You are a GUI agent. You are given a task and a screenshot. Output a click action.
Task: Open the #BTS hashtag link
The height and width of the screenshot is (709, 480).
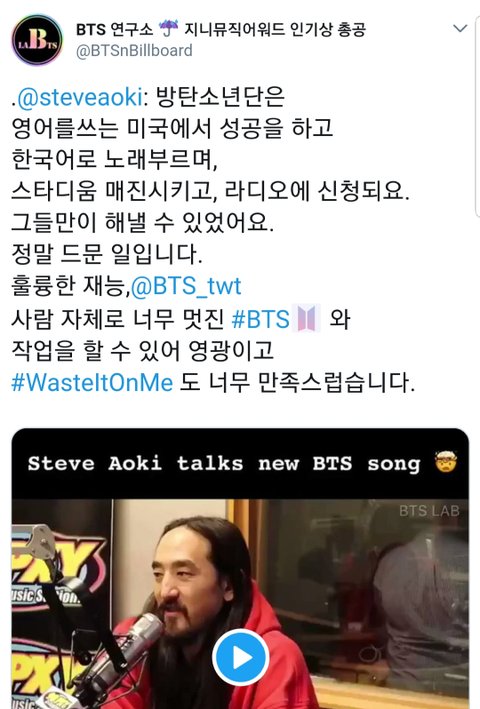[x=260, y=319]
